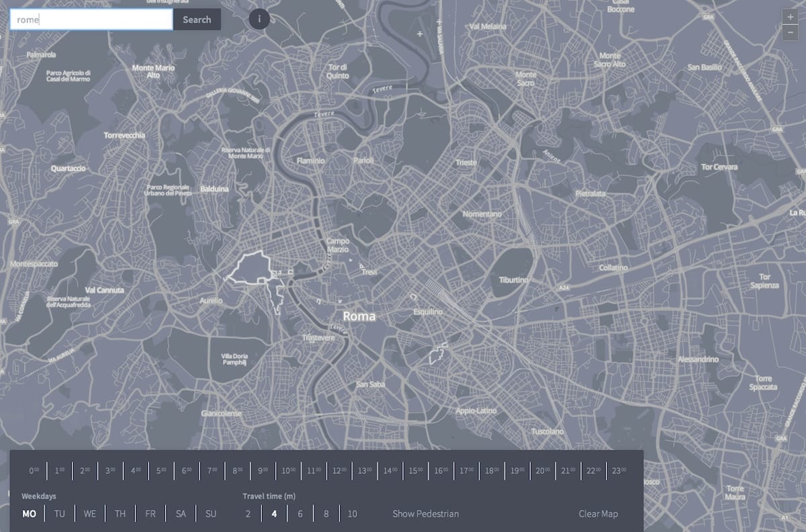806x532 pixels.
Task: Select hour 14:00 on the timeline
Action: pos(390,470)
